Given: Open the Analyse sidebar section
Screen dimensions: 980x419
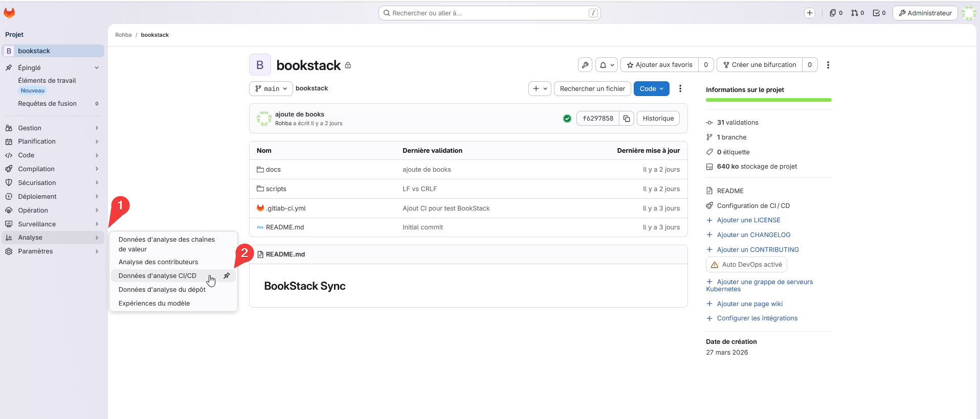Looking at the screenshot, I should pyautogui.click(x=53, y=238).
